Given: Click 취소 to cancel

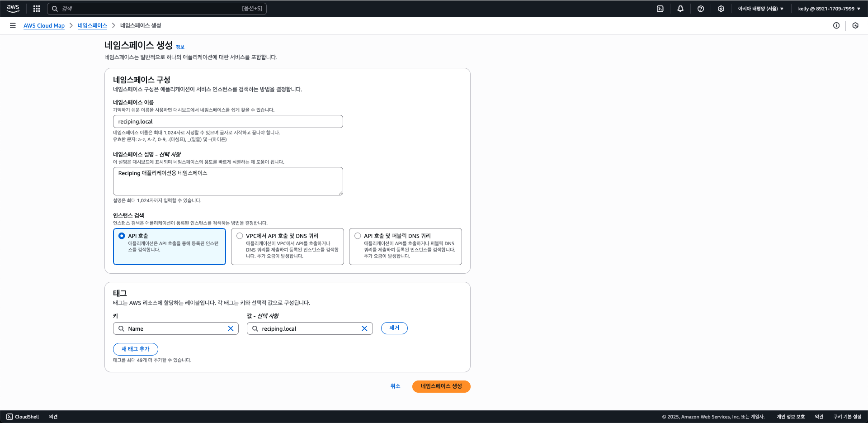Looking at the screenshot, I should tap(396, 386).
